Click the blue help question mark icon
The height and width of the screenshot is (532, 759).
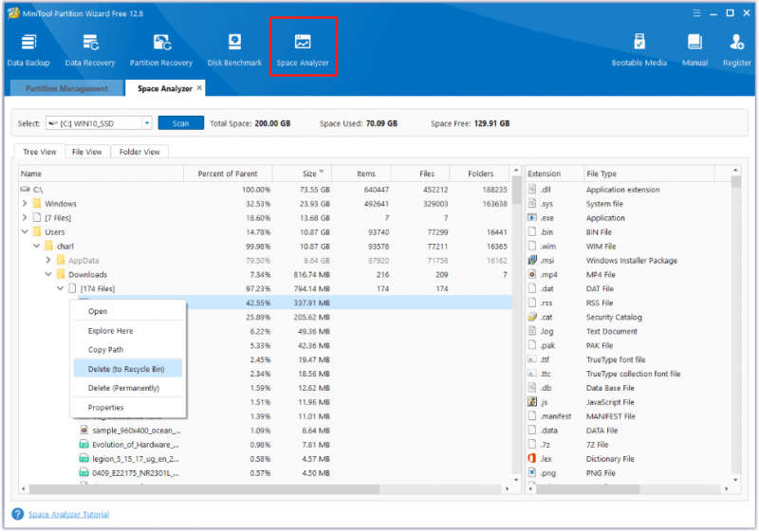pyautogui.click(x=17, y=514)
